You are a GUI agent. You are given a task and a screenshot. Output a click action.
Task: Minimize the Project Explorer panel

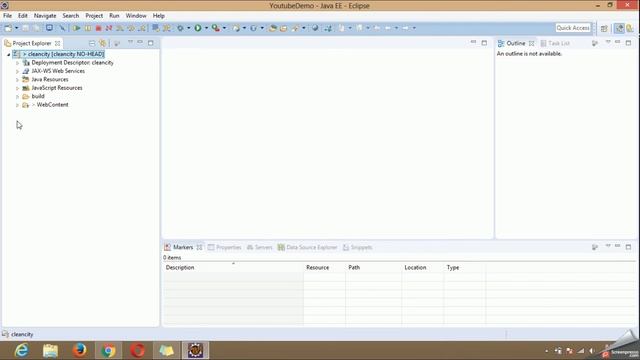(x=140, y=42)
